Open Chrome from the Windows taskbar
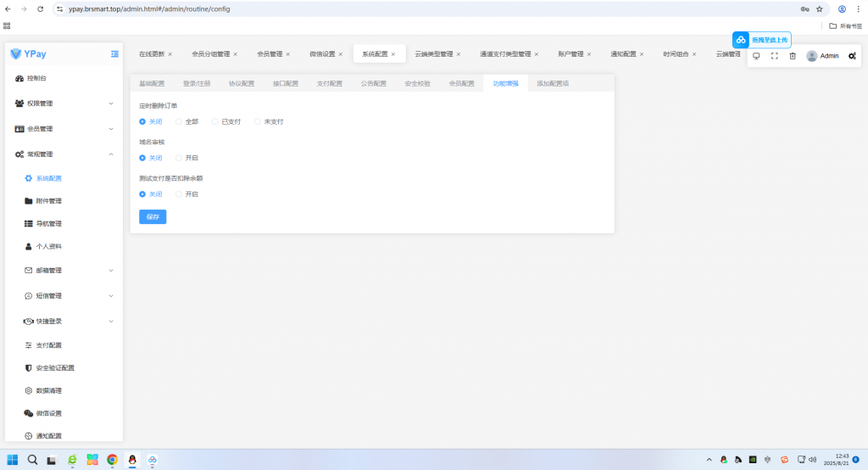 pyautogui.click(x=112, y=460)
